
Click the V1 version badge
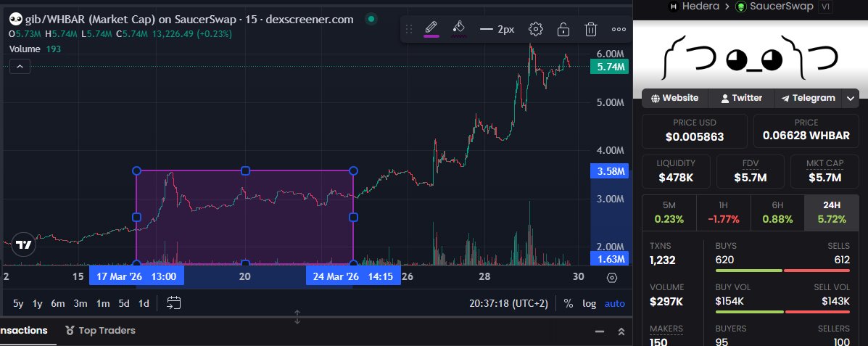824,7
